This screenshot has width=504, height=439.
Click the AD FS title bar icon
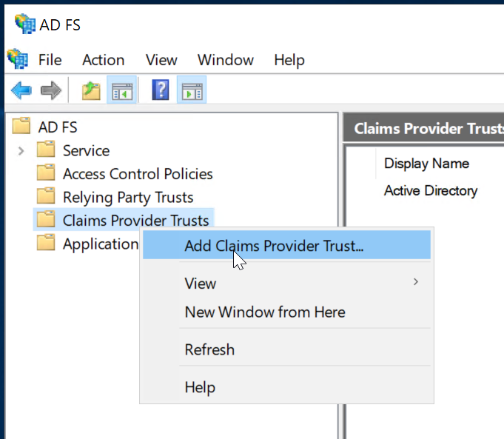click(x=25, y=24)
